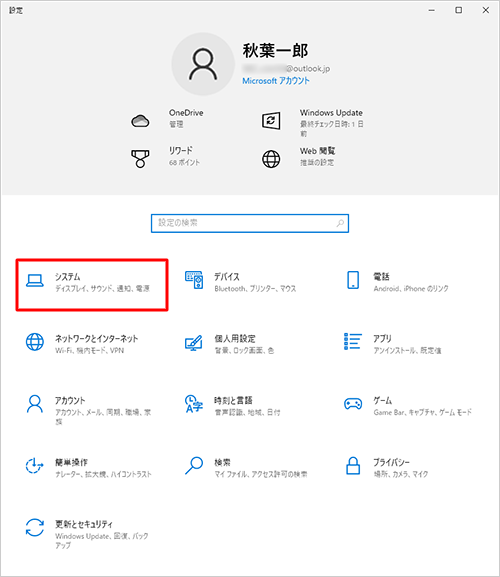This screenshot has width=500, height=577.
Task: Select the 時刻と言語 category title
Action: (233, 400)
